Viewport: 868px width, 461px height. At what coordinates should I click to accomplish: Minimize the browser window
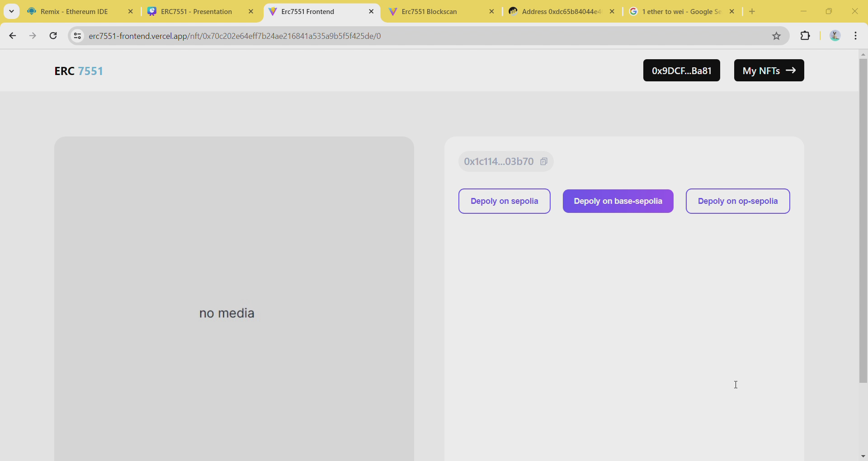tap(803, 11)
